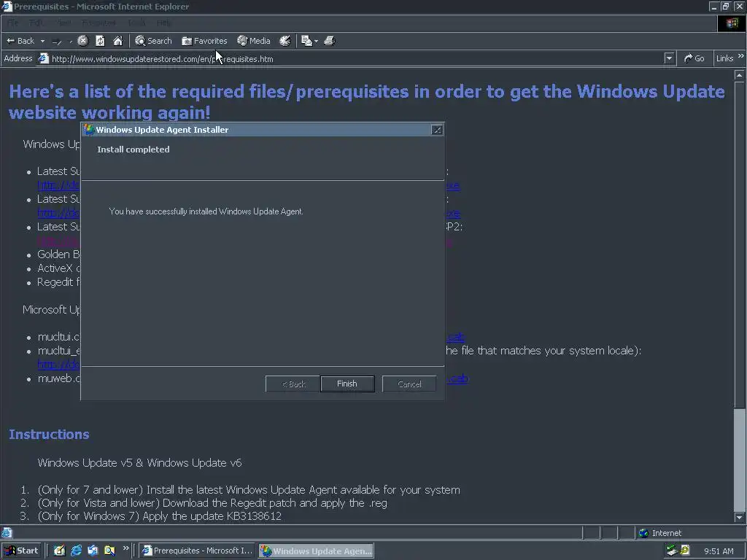Expand the Links toolbar chevron
Viewport: 747px width, 560px height.
click(741, 57)
